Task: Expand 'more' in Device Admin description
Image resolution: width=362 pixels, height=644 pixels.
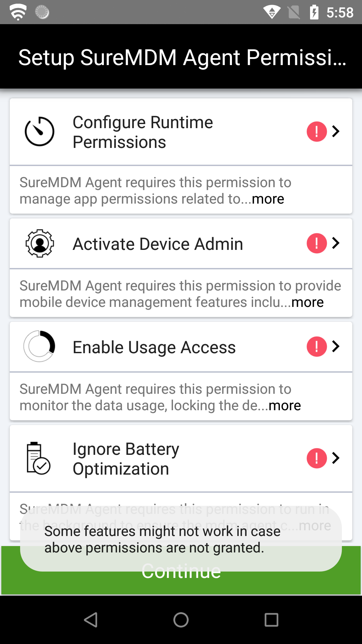Action: (x=307, y=302)
